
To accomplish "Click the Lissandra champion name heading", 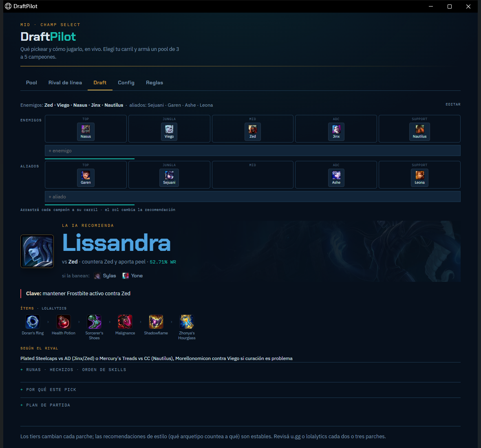I will pyautogui.click(x=116, y=243).
